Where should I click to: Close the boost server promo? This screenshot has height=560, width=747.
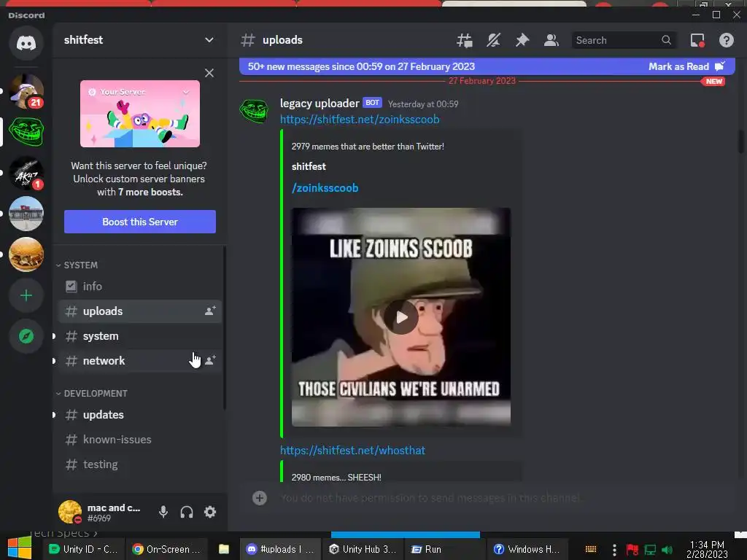tap(209, 73)
